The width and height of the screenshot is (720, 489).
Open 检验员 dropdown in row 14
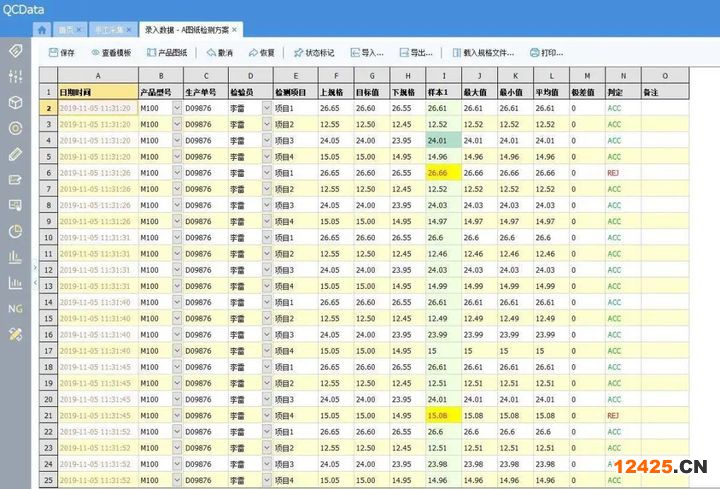267,302
